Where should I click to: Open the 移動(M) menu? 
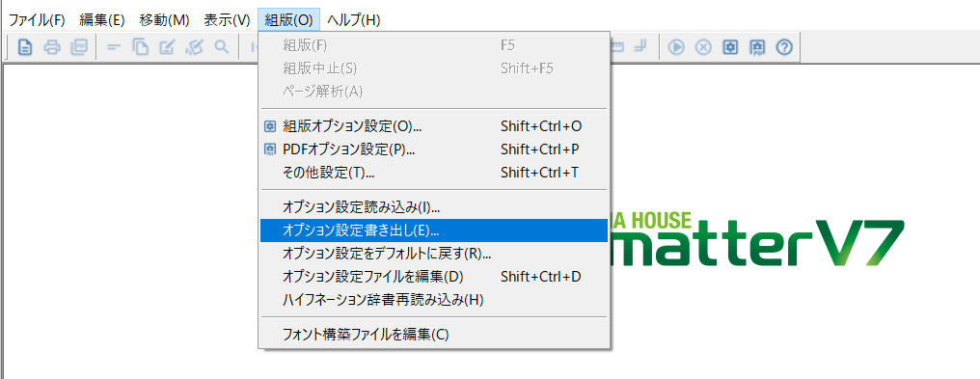click(x=164, y=20)
